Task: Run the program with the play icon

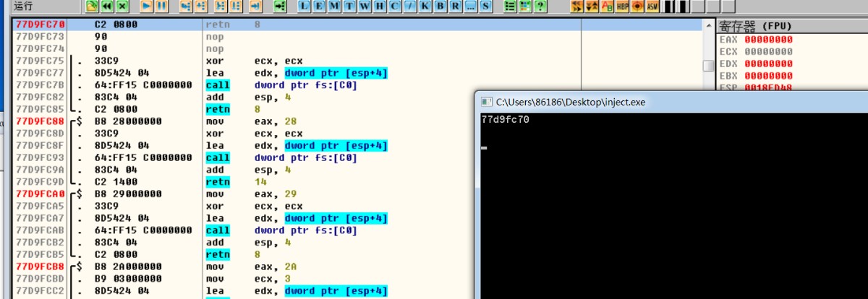Action: pyautogui.click(x=146, y=6)
